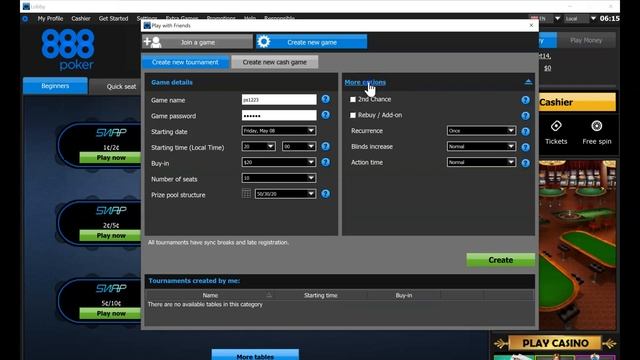Viewport: 640px width, 360px height.
Task: Switch to Play Money tab
Action: (586, 40)
